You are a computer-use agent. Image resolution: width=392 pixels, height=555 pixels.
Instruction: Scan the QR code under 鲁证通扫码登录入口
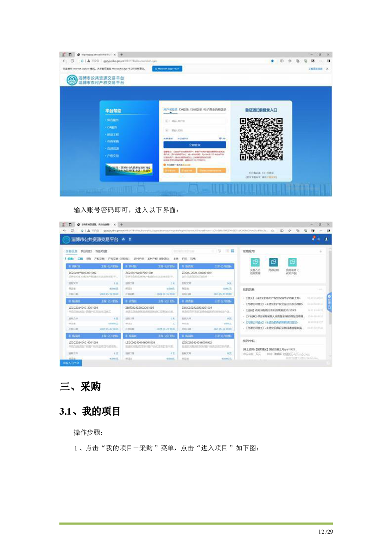261,139
